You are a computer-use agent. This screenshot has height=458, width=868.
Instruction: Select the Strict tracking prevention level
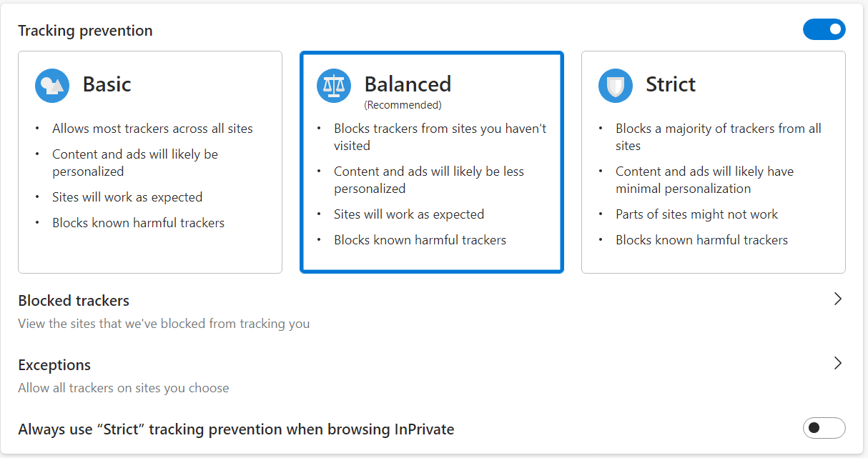pos(713,161)
